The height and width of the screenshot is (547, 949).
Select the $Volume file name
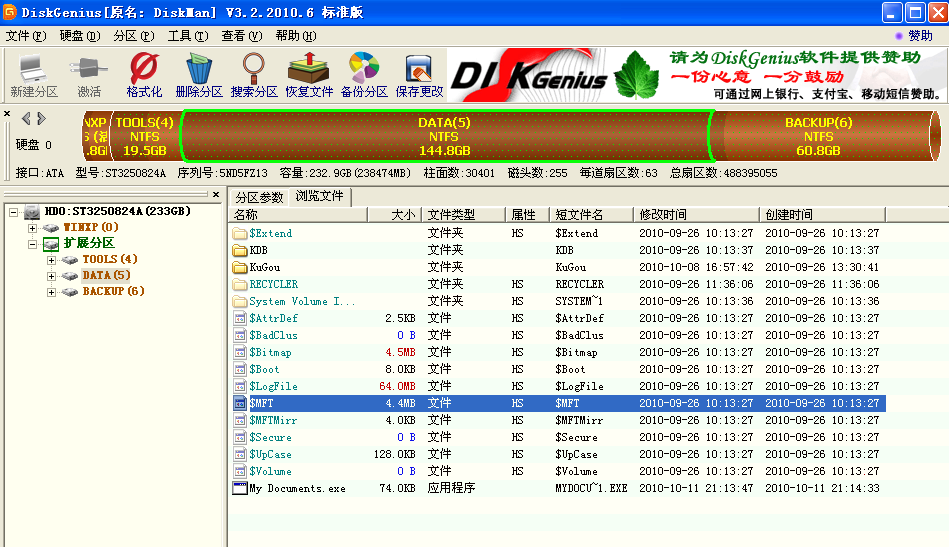[271, 471]
